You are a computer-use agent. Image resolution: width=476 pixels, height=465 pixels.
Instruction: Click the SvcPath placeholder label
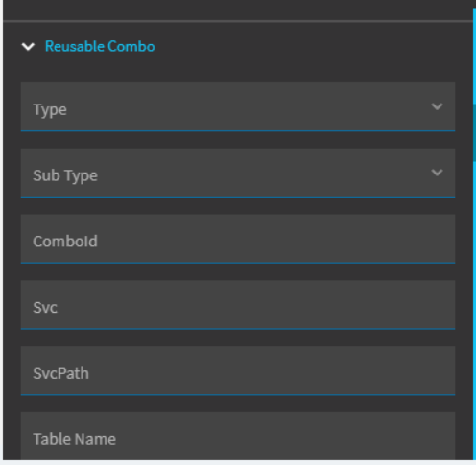[60, 374]
